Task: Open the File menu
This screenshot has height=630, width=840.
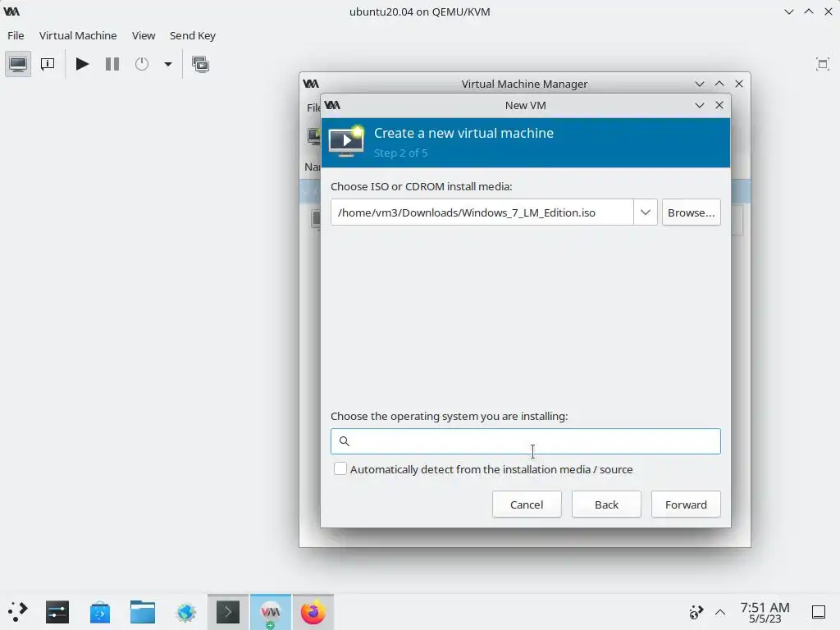Action: tap(16, 35)
